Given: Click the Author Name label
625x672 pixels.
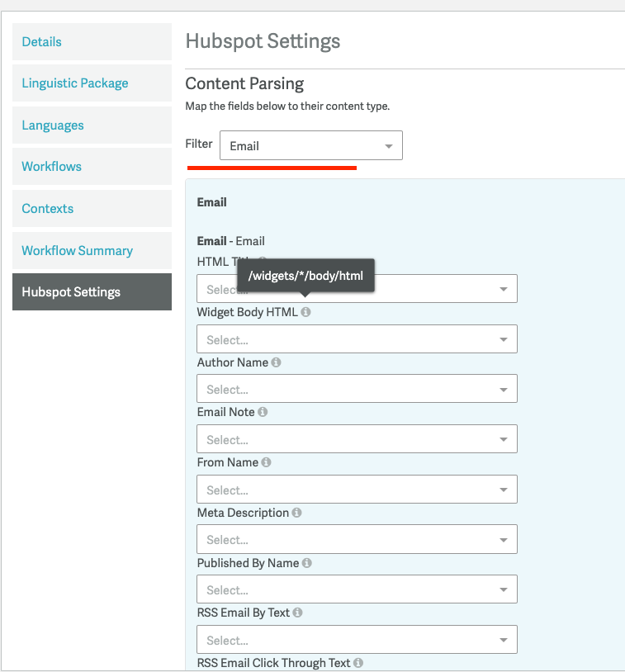Looking at the screenshot, I should point(233,362).
